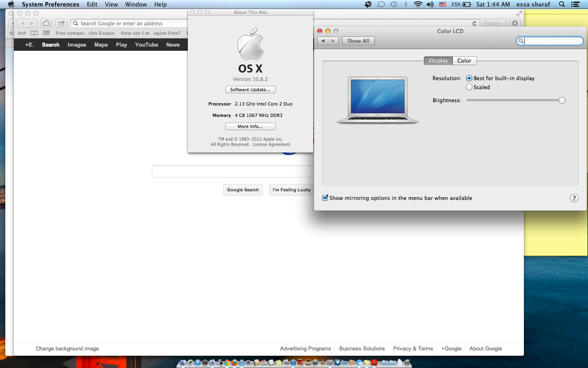Click Change background image link
This screenshot has height=368, width=588.
click(x=67, y=348)
